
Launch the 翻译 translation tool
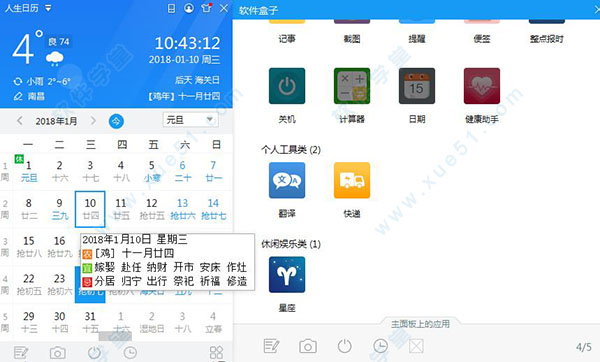pyautogui.click(x=287, y=180)
